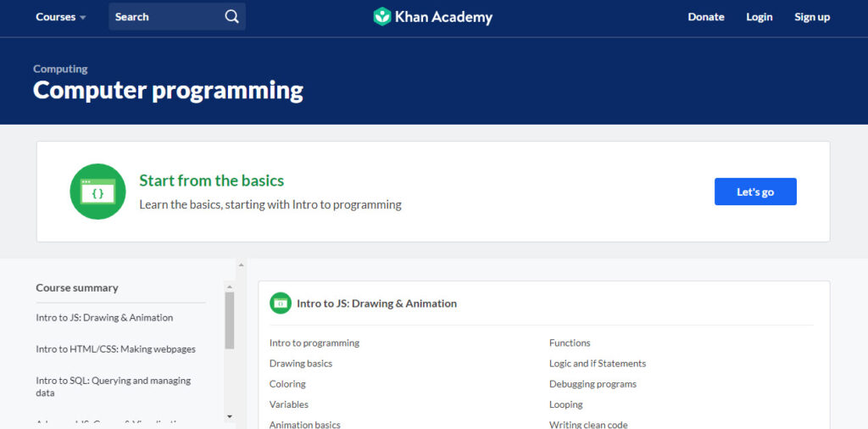The image size is (868, 429).
Task: Click the Start from the basics heading
Action: click(x=211, y=181)
